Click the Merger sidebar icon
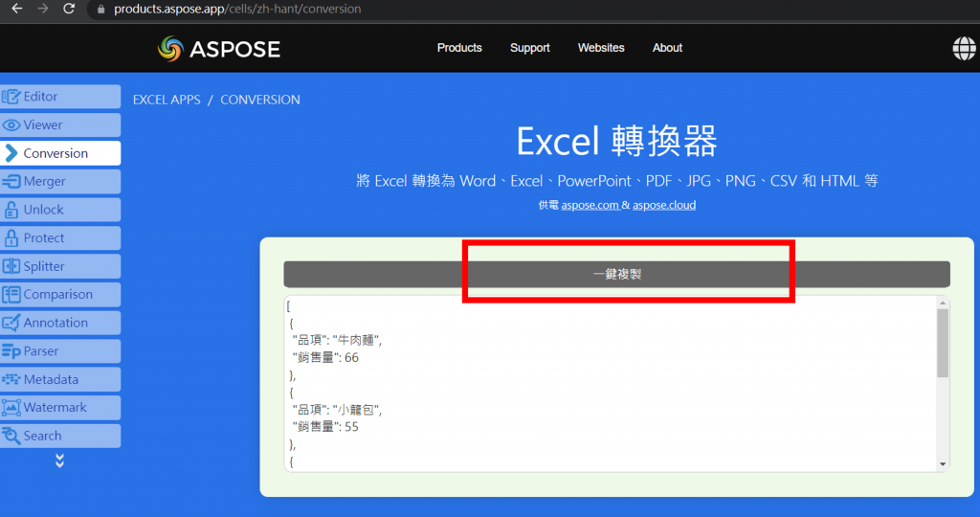The height and width of the screenshot is (517, 980). point(11,181)
